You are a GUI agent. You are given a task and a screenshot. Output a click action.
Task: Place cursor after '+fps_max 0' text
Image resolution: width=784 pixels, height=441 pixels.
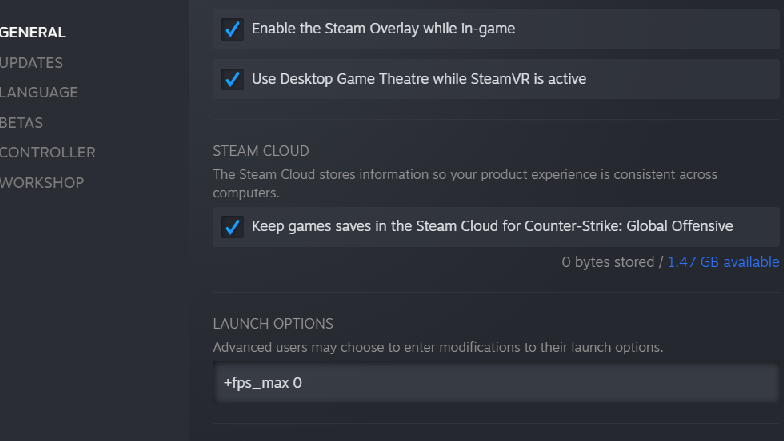[303, 383]
